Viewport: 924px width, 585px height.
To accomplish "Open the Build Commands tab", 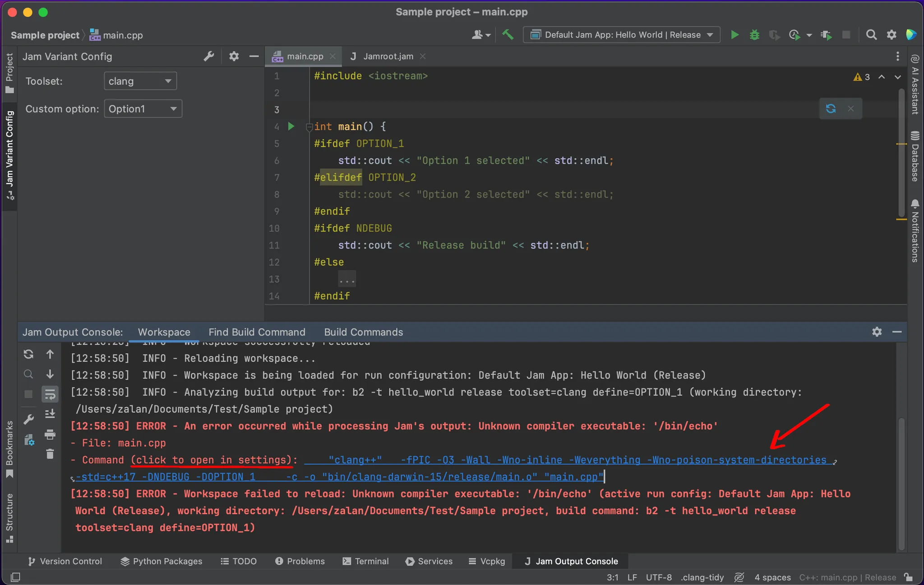I will point(364,332).
